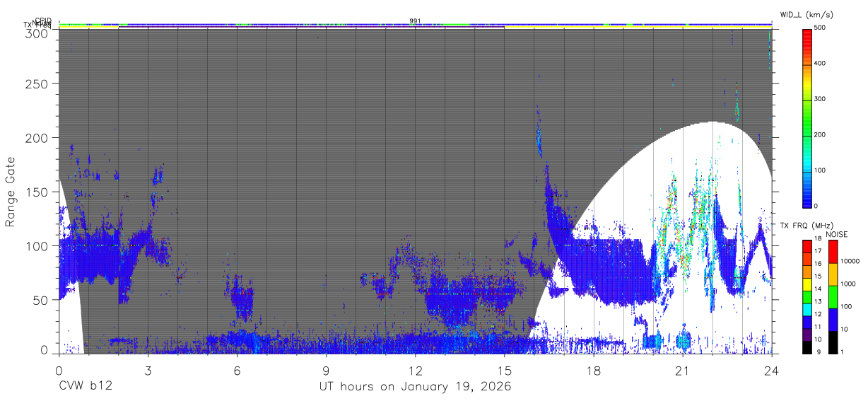The height and width of the screenshot is (401, 868).
Task: Click the '200' tick on the Range Gate axis
Action: click(x=36, y=138)
